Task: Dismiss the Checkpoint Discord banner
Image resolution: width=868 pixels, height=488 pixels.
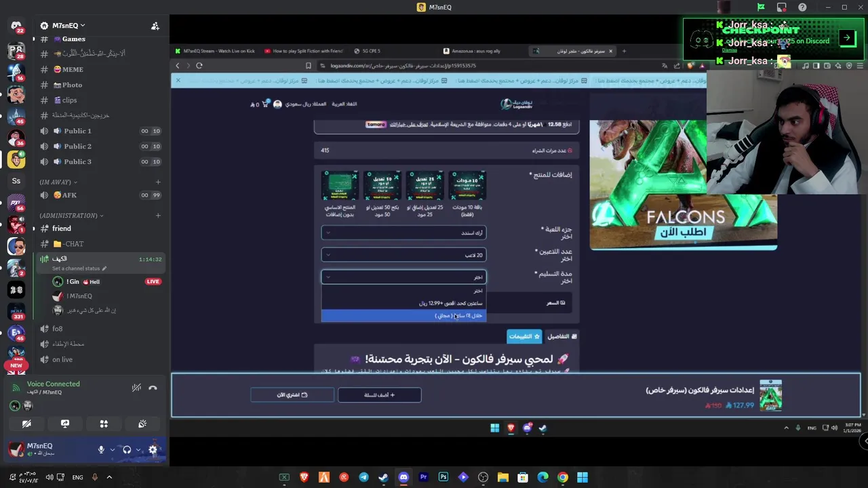Action: (x=729, y=49)
